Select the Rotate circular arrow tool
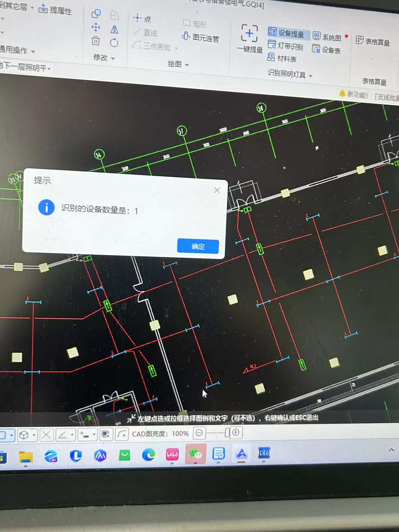Image resolution: width=399 pixels, height=532 pixels. tap(114, 43)
